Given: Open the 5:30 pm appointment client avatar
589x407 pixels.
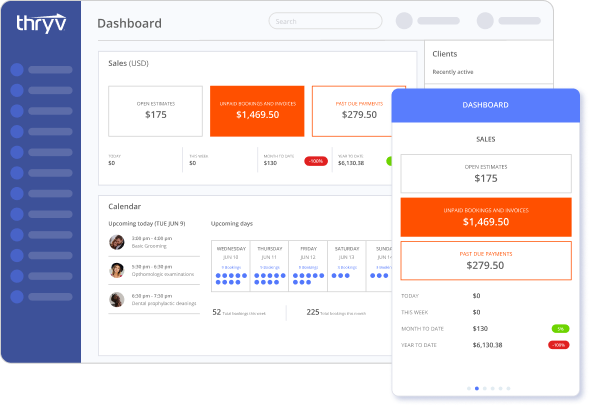Looking at the screenshot, I should coord(117,270).
